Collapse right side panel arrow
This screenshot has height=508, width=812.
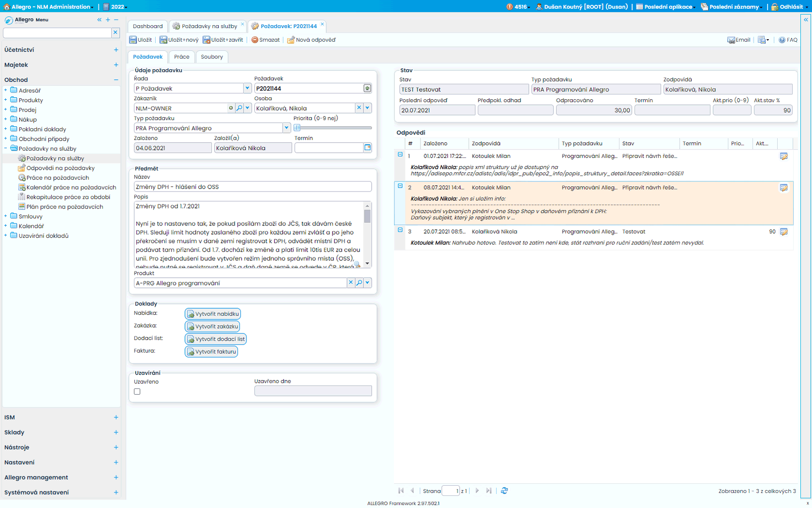coord(806,20)
